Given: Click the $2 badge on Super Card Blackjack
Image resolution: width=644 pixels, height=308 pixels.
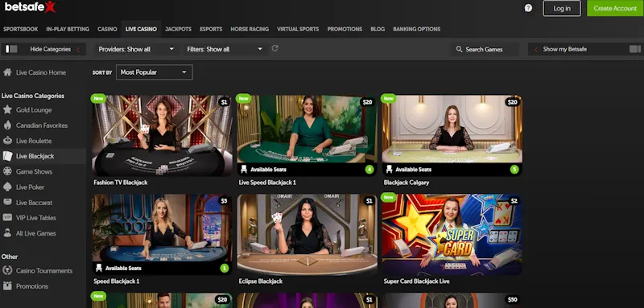Looking at the screenshot, I should 514,201.
